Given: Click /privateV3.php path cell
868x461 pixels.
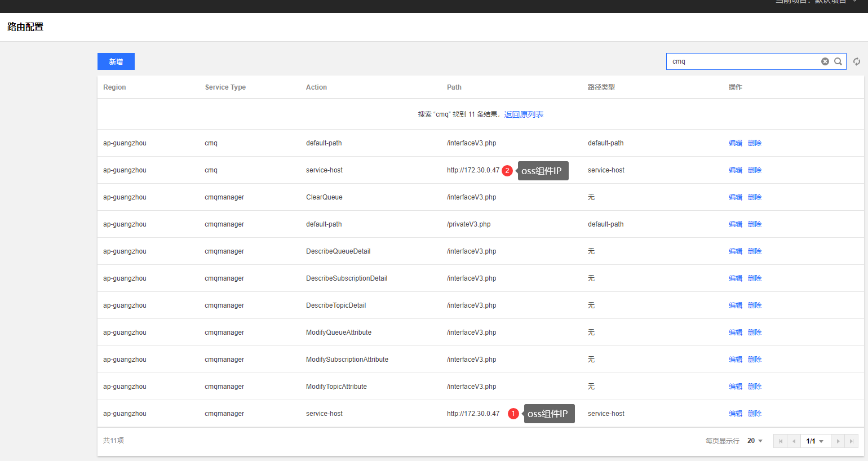Looking at the screenshot, I should click(x=469, y=224).
